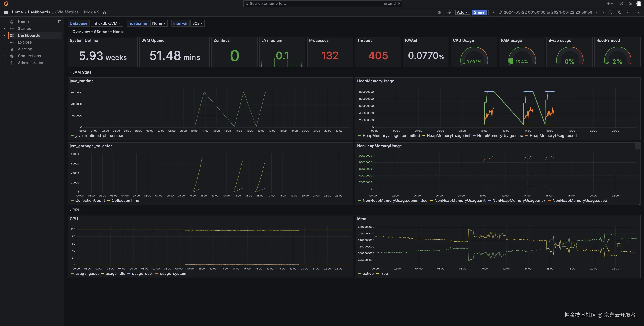Open the influxdb-JVM database dropdown
Viewport: 644px width, 326px height.
[x=106, y=23]
